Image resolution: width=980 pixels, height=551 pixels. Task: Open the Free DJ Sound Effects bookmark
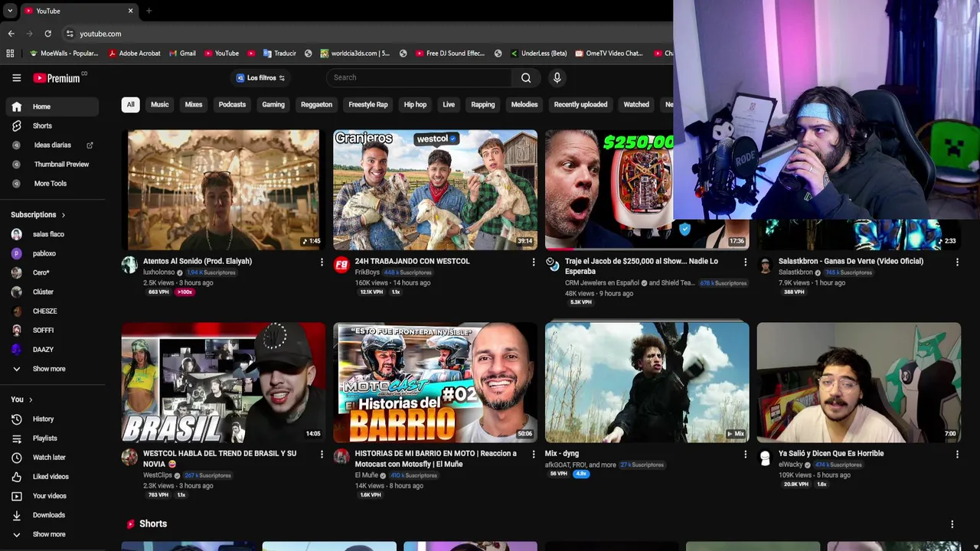click(x=450, y=54)
